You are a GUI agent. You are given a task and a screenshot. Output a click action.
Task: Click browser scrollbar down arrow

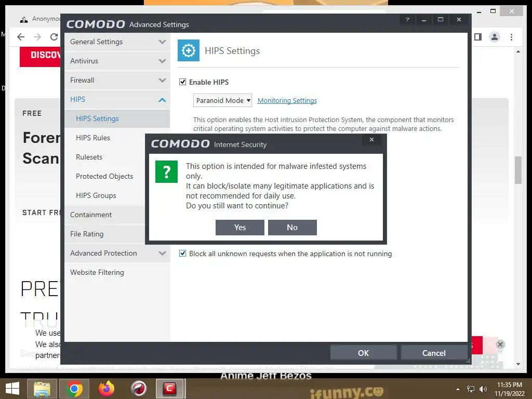point(518,364)
